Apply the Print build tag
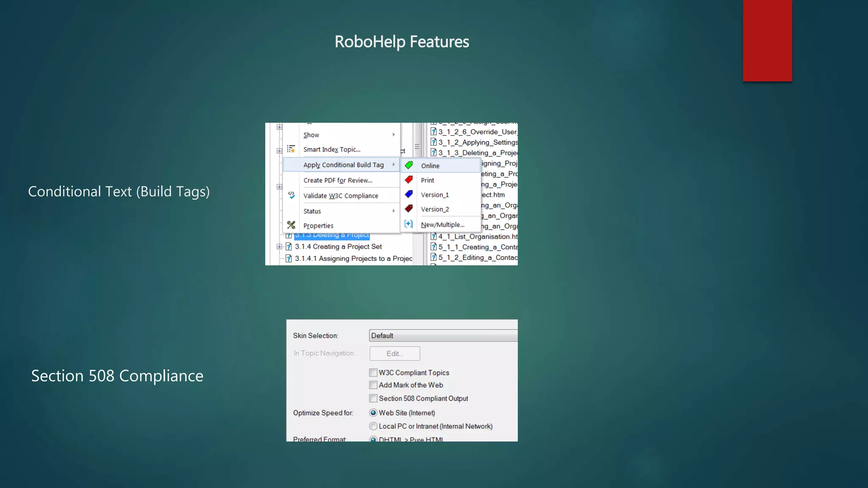 coord(441,180)
